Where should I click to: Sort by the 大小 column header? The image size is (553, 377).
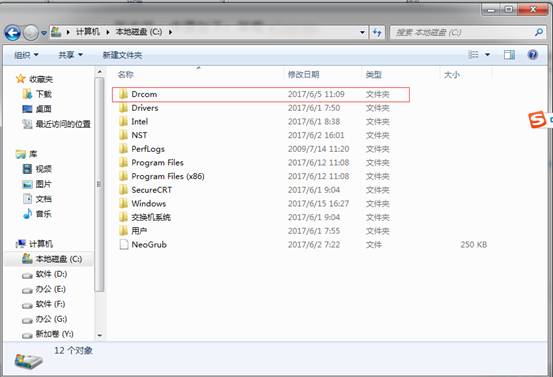(x=452, y=74)
